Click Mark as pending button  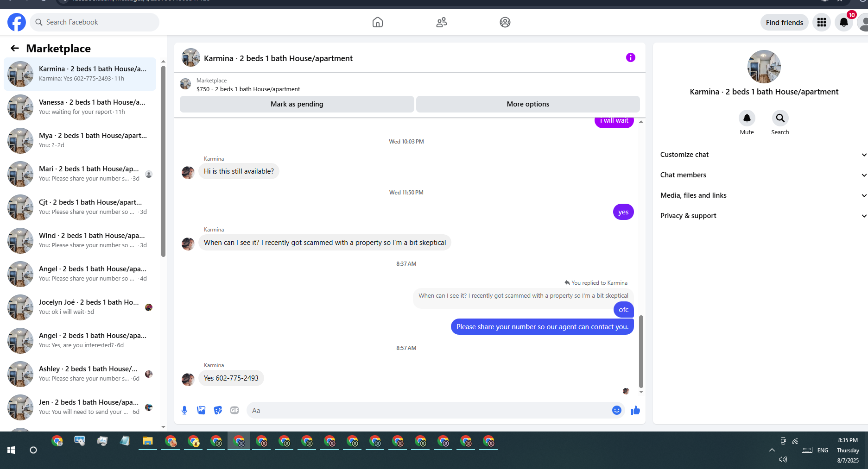click(297, 104)
